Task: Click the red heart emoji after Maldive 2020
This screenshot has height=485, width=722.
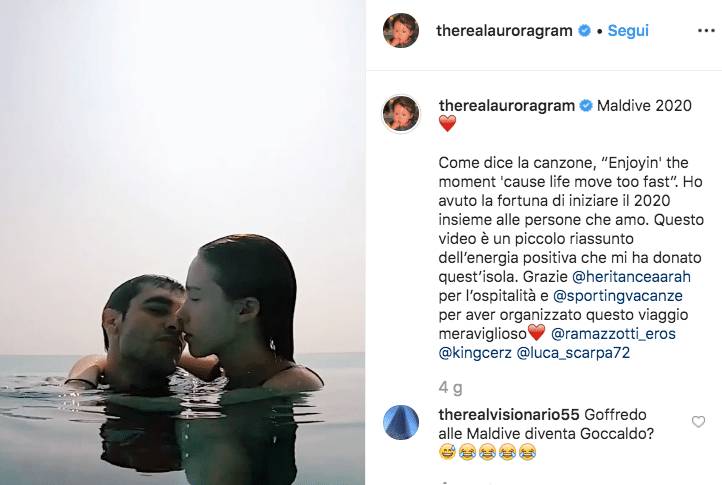Action: coord(447,123)
